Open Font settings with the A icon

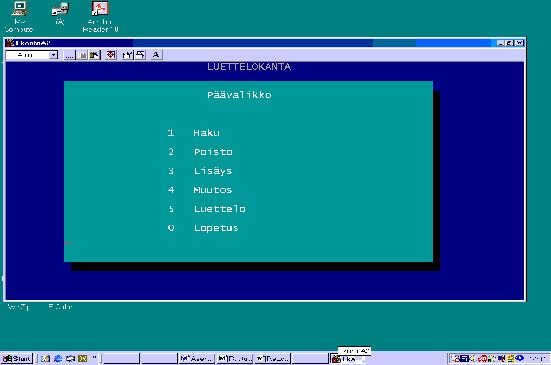156,55
